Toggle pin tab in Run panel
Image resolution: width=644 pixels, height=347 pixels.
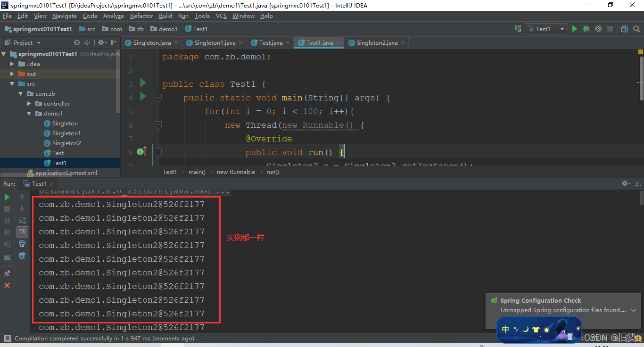point(7,273)
